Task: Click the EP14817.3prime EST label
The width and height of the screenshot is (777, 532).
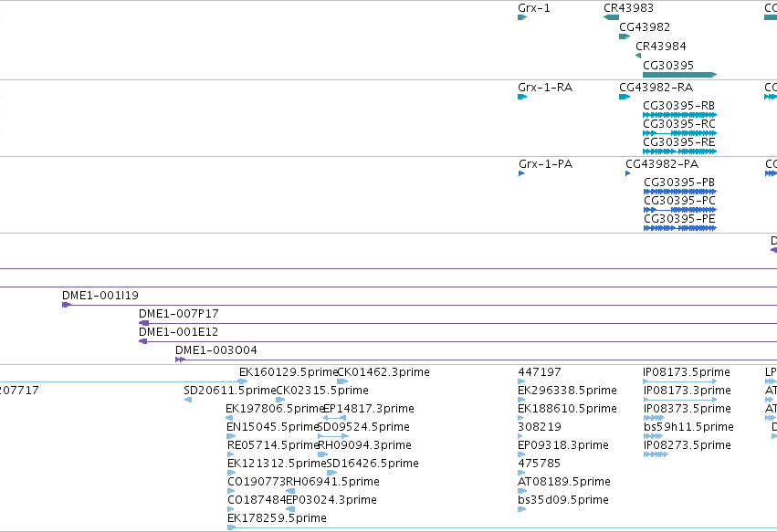Action: (369, 409)
